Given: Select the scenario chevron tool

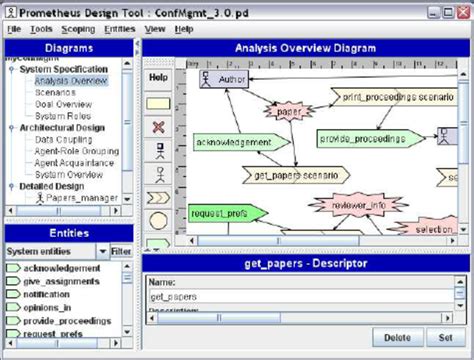Looking at the screenshot, I should 158,198.
